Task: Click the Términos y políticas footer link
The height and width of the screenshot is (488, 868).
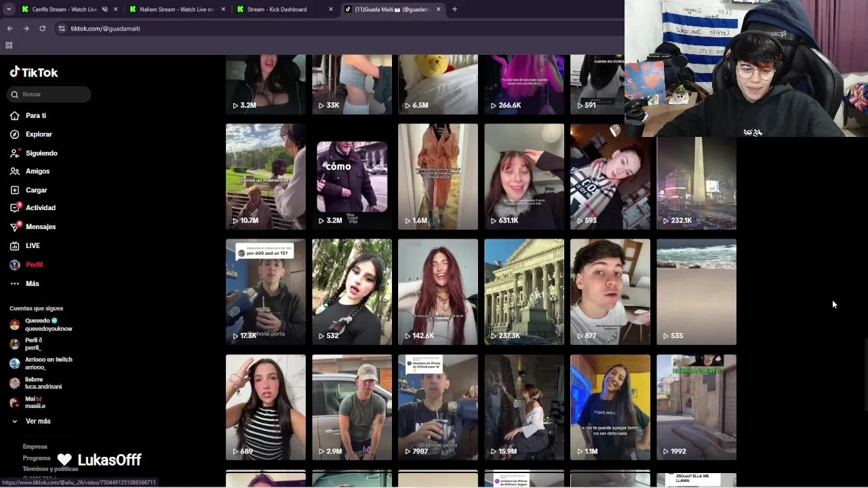Action: pyautogui.click(x=50, y=469)
